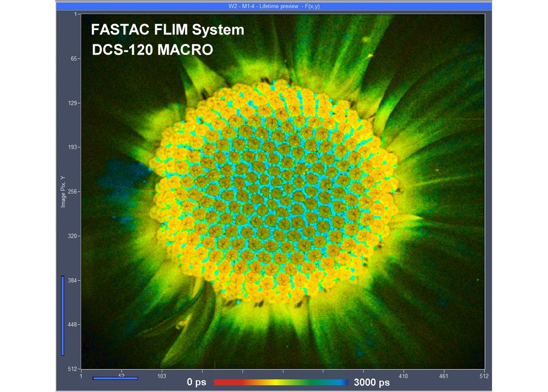This screenshot has width=548, height=392.
Task: Select the DCS-120 MACRO text overlay
Action: [x=152, y=49]
